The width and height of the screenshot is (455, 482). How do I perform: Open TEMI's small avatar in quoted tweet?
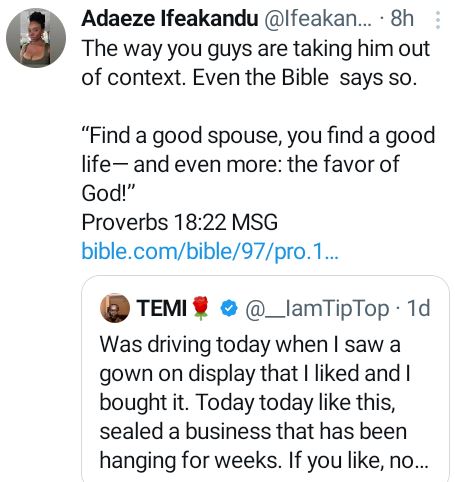click(115, 308)
